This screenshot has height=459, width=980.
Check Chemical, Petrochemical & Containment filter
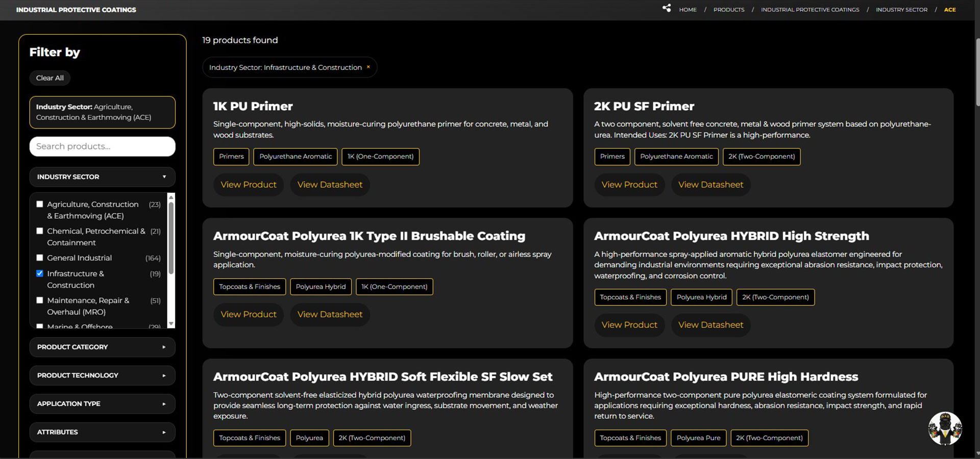[40, 231]
